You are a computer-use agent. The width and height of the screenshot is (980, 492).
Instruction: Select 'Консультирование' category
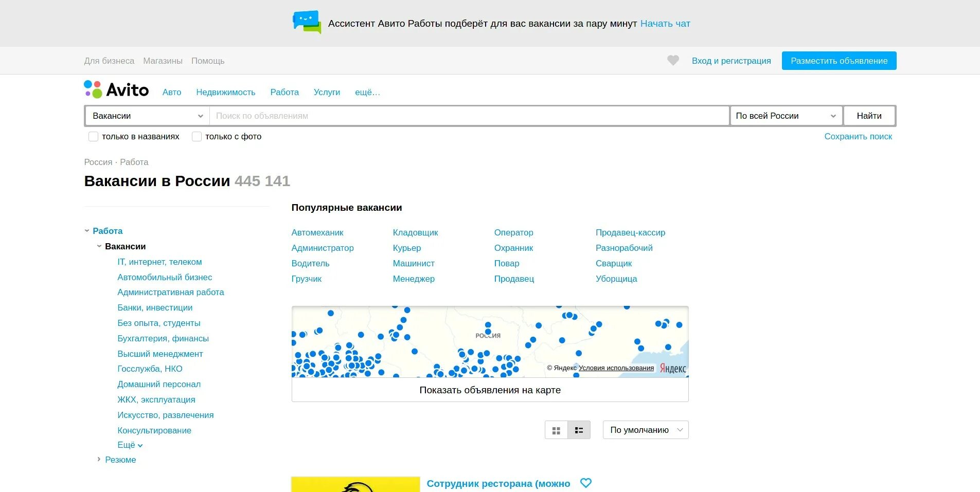pos(154,431)
